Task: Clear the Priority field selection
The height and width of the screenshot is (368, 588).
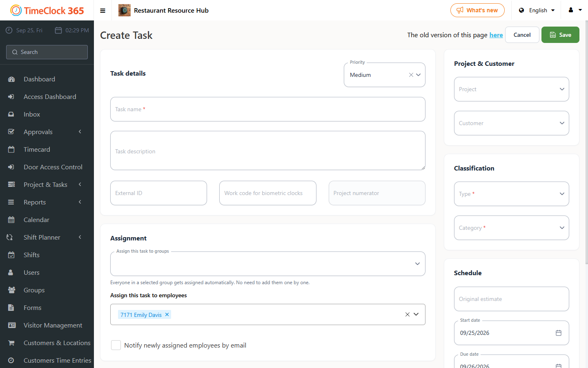Action: [411, 75]
